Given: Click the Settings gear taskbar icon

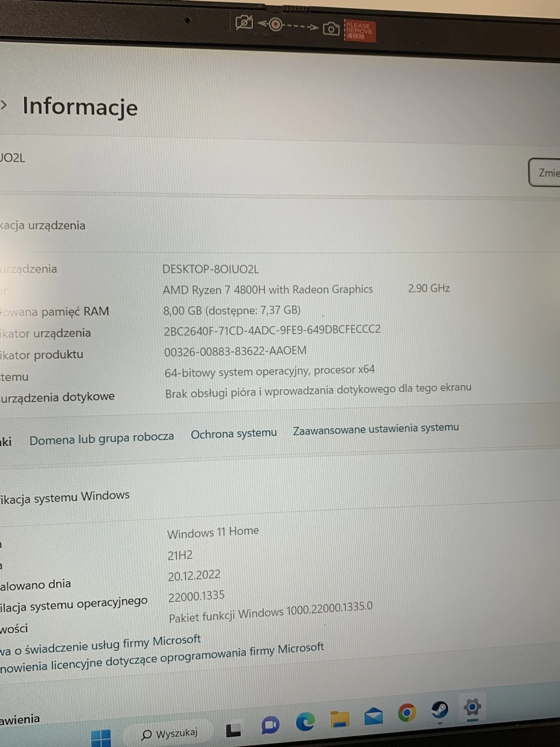Looking at the screenshot, I should click(x=472, y=707).
